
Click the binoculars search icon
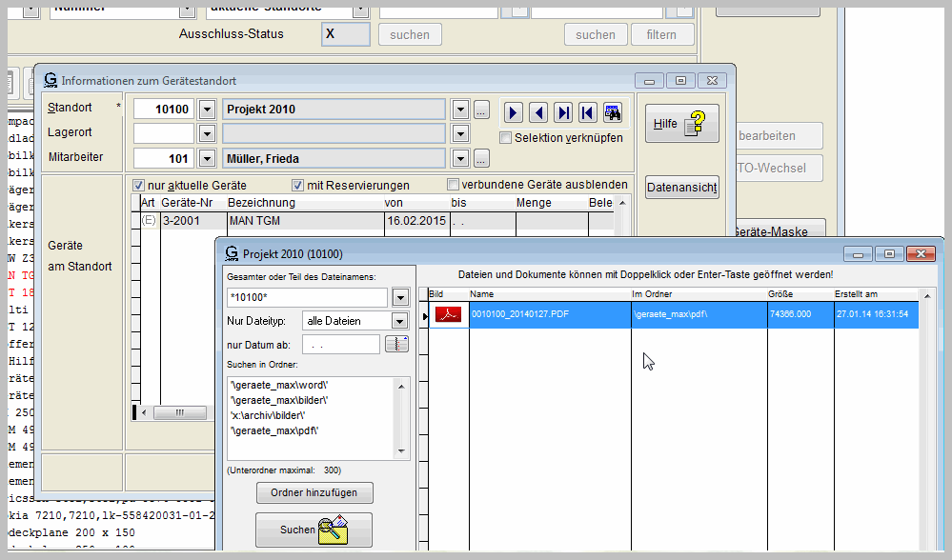point(613,112)
